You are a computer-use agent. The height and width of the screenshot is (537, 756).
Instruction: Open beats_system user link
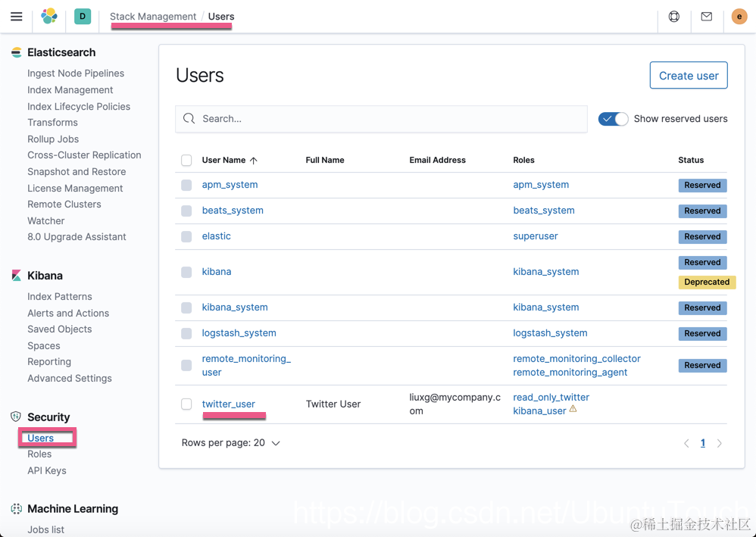[x=233, y=210]
